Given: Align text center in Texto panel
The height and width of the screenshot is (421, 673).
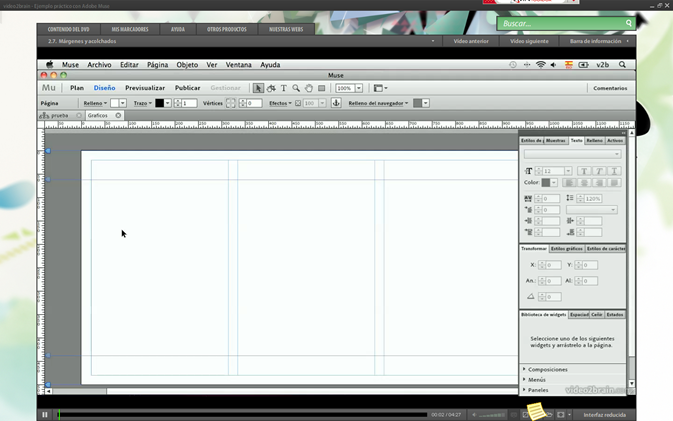Looking at the screenshot, I should click(x=584, y=183).
